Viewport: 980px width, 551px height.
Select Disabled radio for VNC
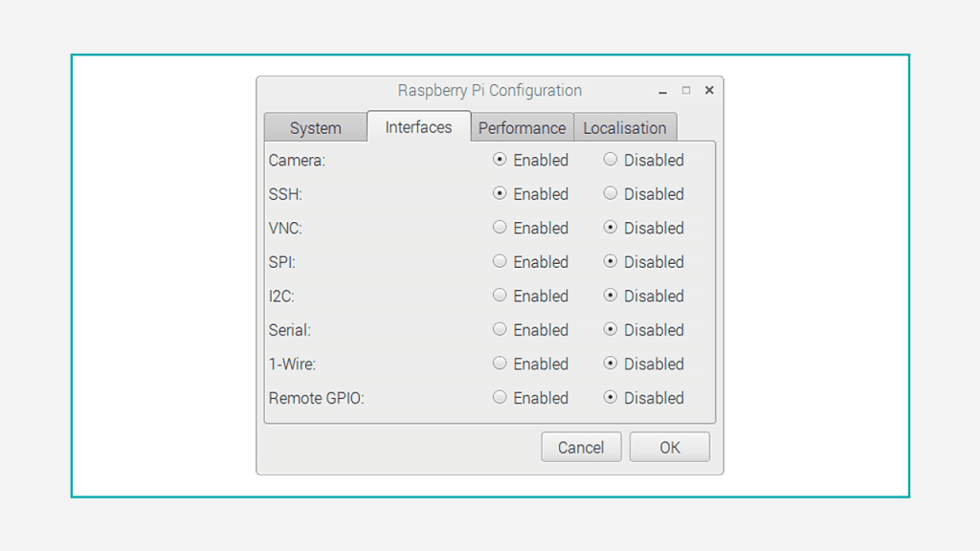tap(611, 228)
